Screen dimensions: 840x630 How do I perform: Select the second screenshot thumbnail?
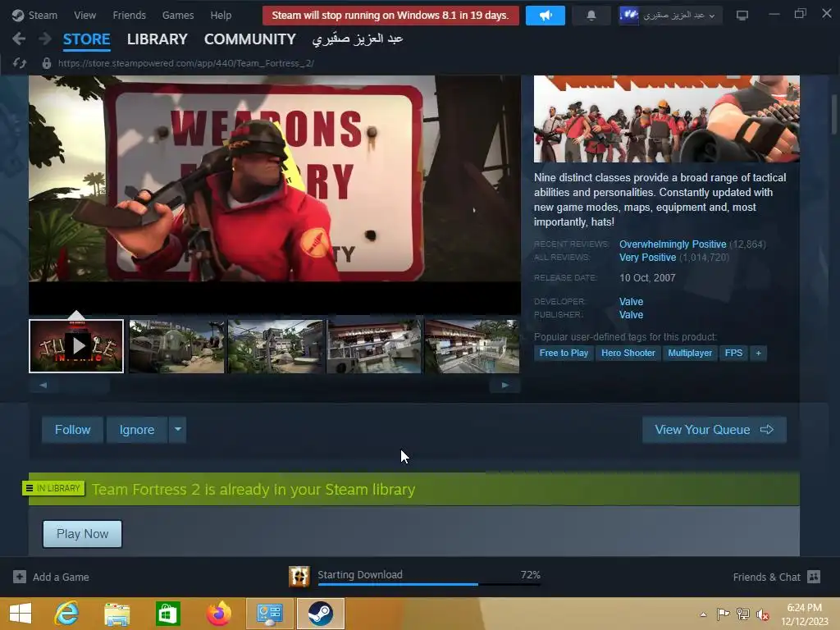(176, 346)
